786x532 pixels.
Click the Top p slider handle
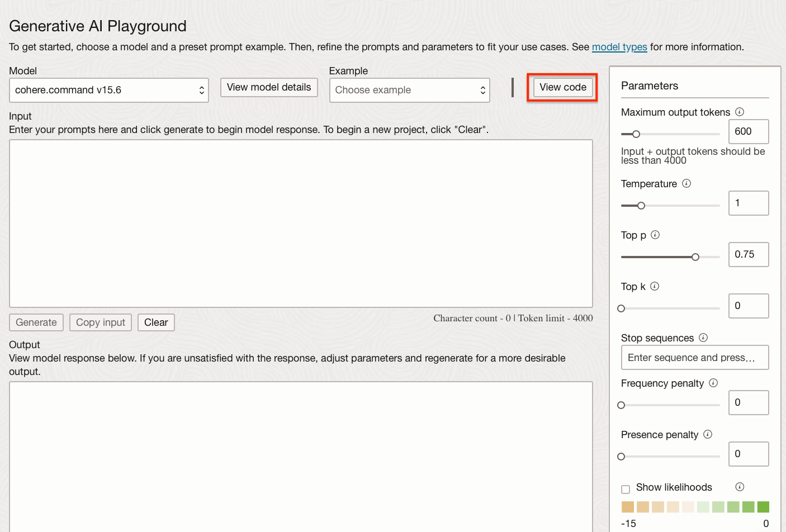(x=695, y=256)
